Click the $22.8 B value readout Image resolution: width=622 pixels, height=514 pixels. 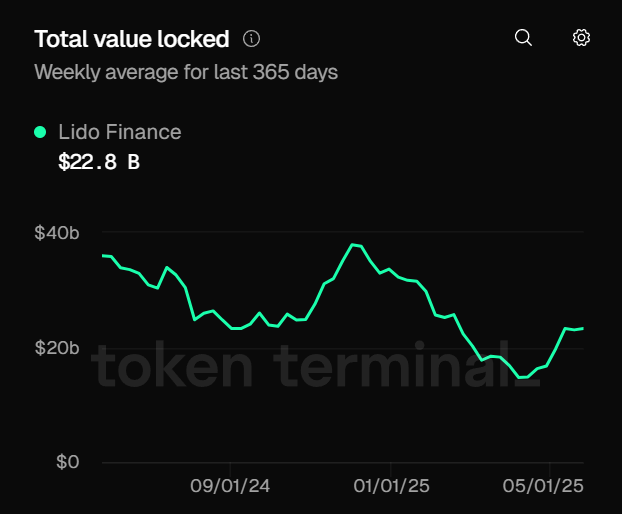[99, 161]
